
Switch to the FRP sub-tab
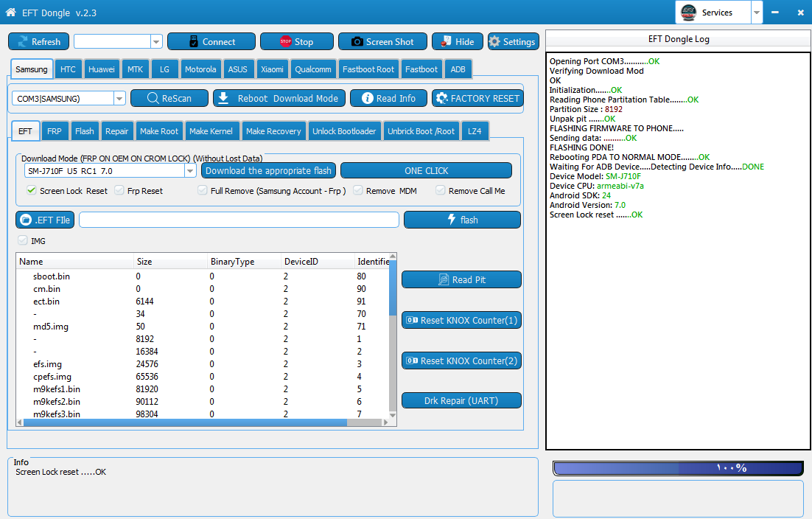55,131
